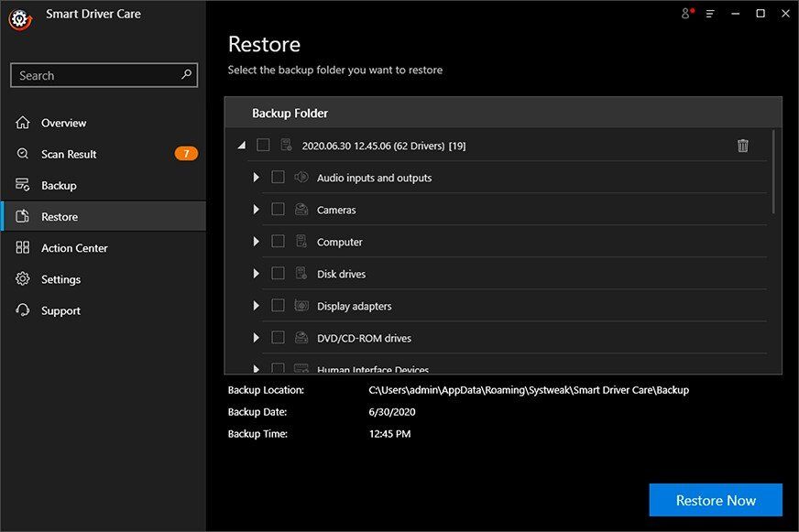
Task: Click the Audio inputs and outputs speaker icon
Action: 301,177
